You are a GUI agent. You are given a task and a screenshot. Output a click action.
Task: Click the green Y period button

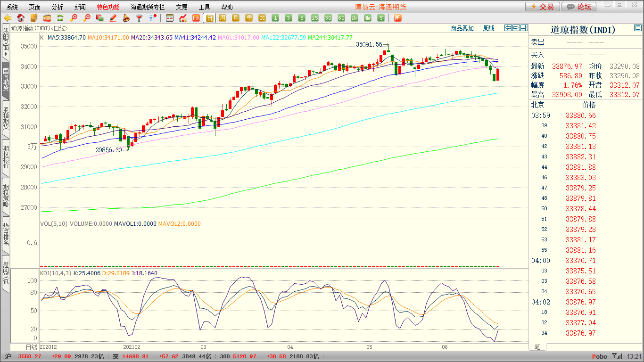tap(381, 18)
